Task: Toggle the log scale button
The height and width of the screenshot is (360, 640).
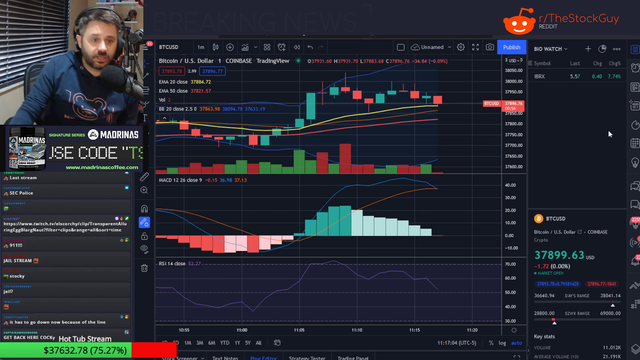Action: pos(502,343)
